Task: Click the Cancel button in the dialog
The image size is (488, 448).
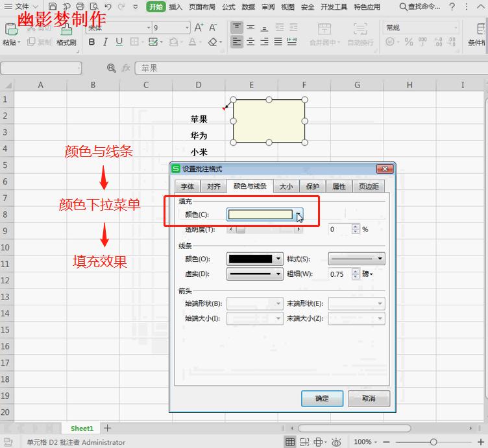Action: pos(369,399)
